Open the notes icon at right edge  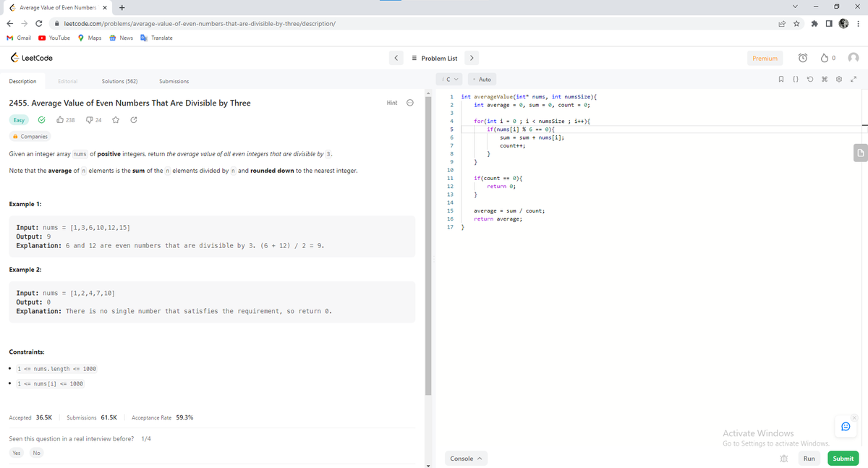coord(860,152)
